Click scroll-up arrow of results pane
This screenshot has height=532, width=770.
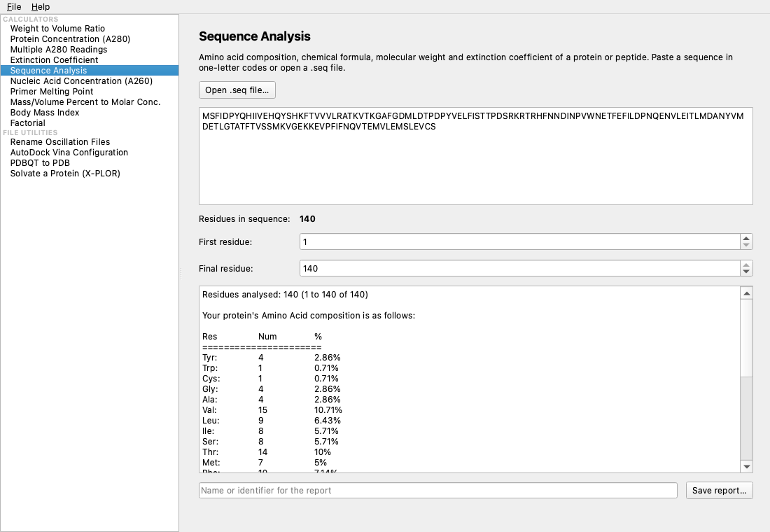pos(746,293)
